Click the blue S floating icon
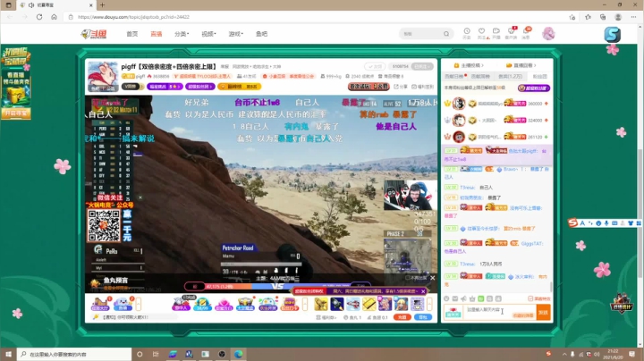 tap(612, 35)
